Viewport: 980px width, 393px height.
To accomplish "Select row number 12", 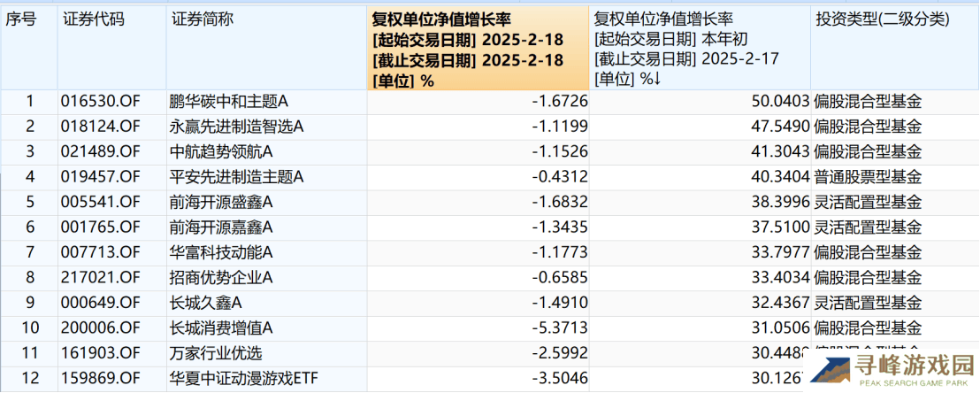I will point(29,379).
